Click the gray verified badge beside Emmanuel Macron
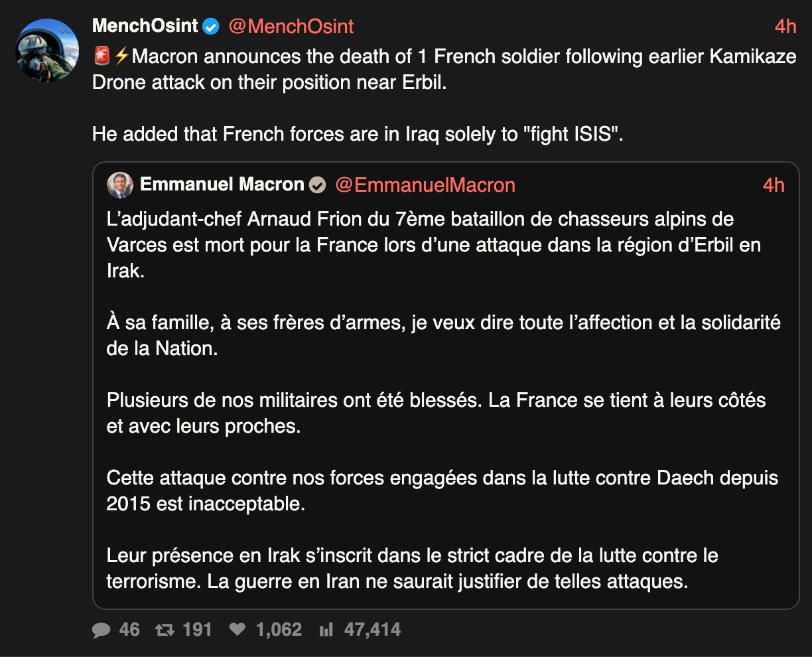812x657 pixels. click(318, 185)
